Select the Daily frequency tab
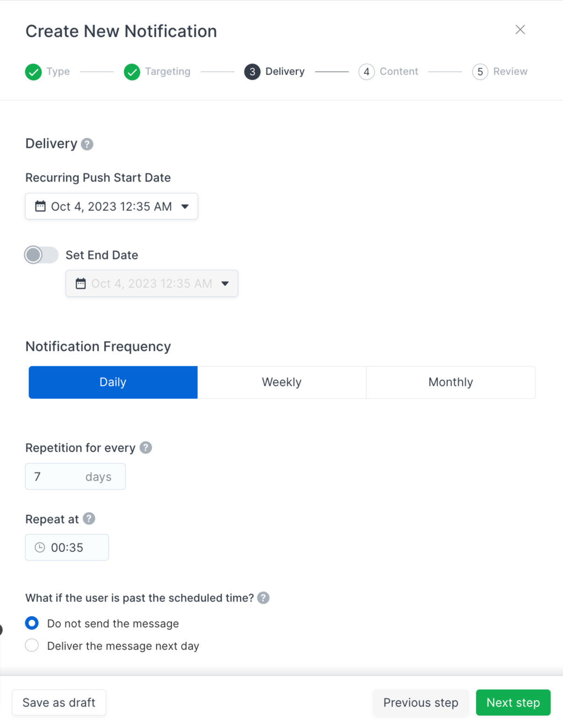563x728 pixels. (x=113, y=382)
